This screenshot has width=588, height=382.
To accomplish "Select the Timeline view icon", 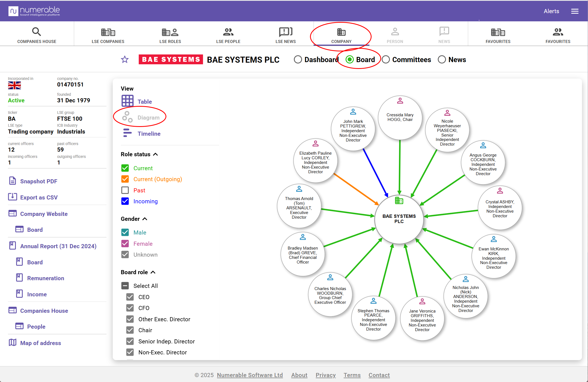I will tap(128, 133).
